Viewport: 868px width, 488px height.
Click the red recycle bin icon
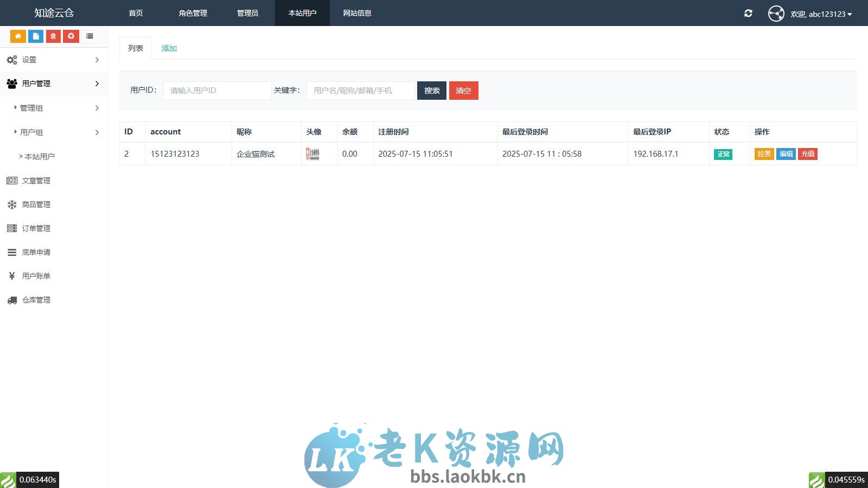point(71,36)
